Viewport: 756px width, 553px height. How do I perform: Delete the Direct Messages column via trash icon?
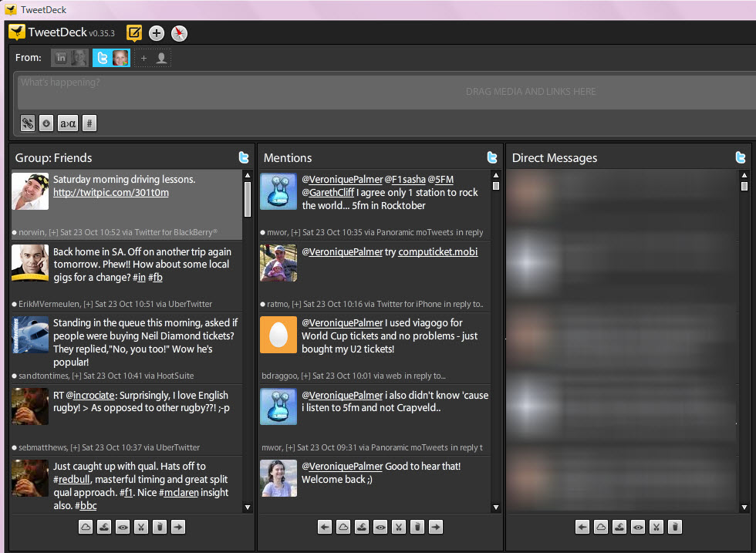(x=674, y=527)
